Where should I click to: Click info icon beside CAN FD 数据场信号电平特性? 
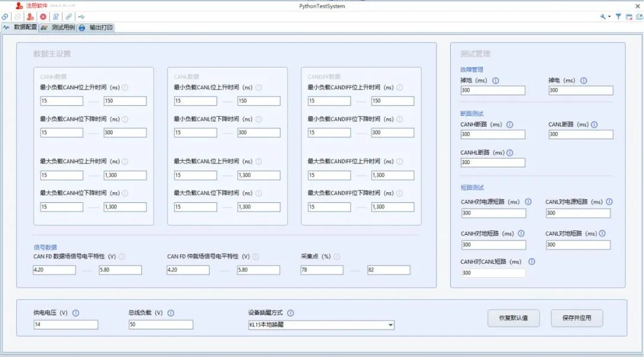pos(122,257)
